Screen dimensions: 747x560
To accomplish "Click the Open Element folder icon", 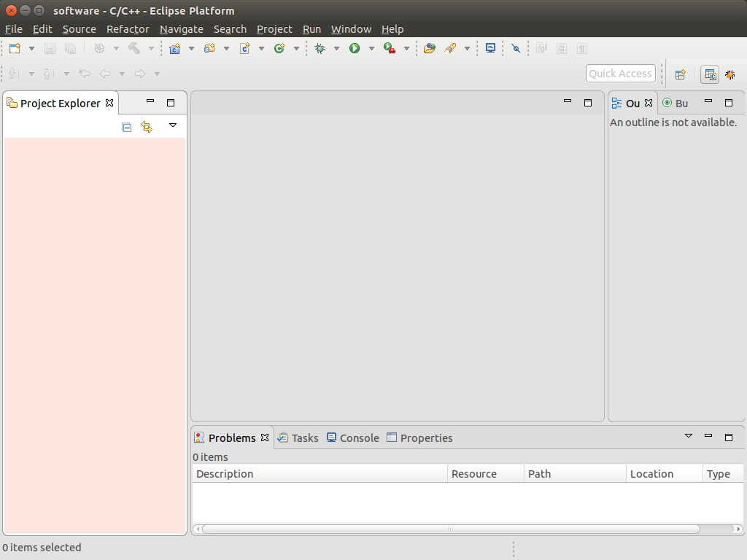I will coord(430,48).
